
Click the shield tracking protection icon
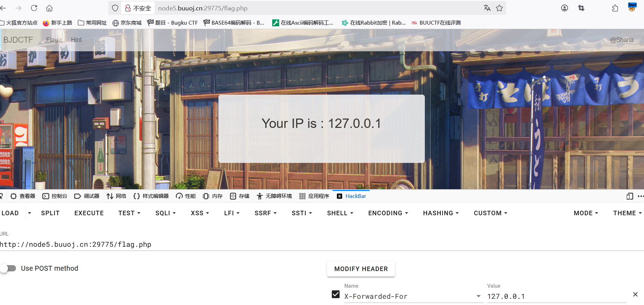[115, 8]
